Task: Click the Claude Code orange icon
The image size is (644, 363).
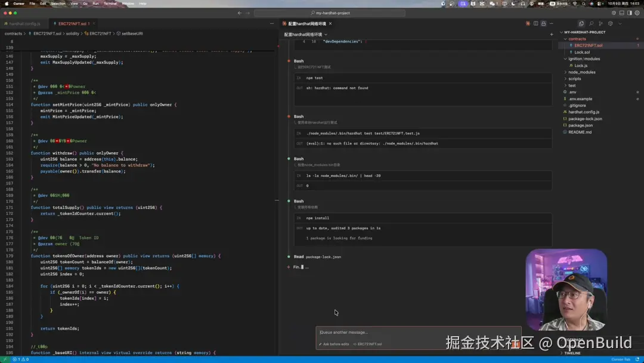Action: (x=528, y=24)
